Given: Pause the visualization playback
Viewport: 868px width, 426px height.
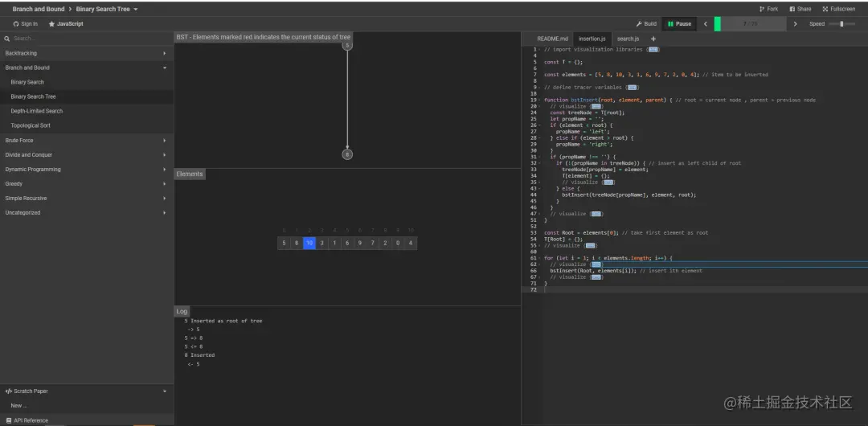Looking at the screenshot, I should 679,24.
